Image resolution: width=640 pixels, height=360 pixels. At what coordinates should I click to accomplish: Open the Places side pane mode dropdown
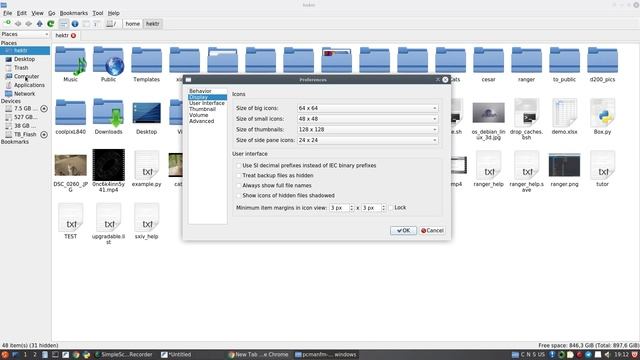click(x=25, y=34)
